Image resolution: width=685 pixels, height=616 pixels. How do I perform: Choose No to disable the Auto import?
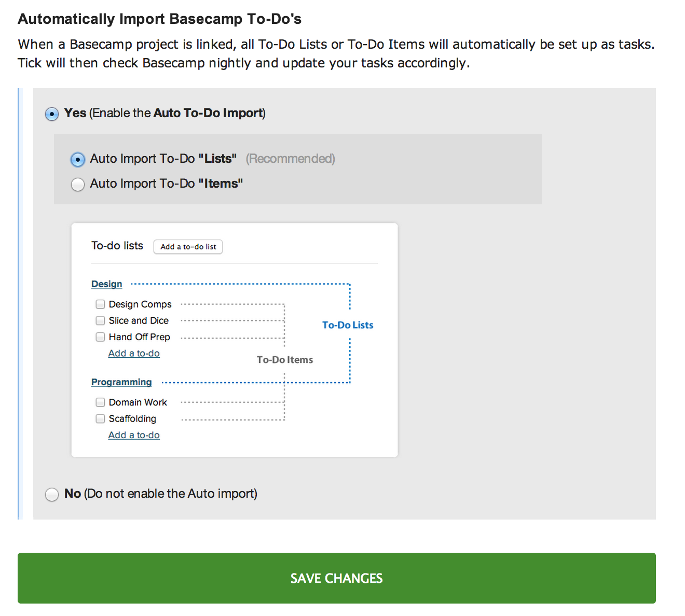tap(52, 494)
